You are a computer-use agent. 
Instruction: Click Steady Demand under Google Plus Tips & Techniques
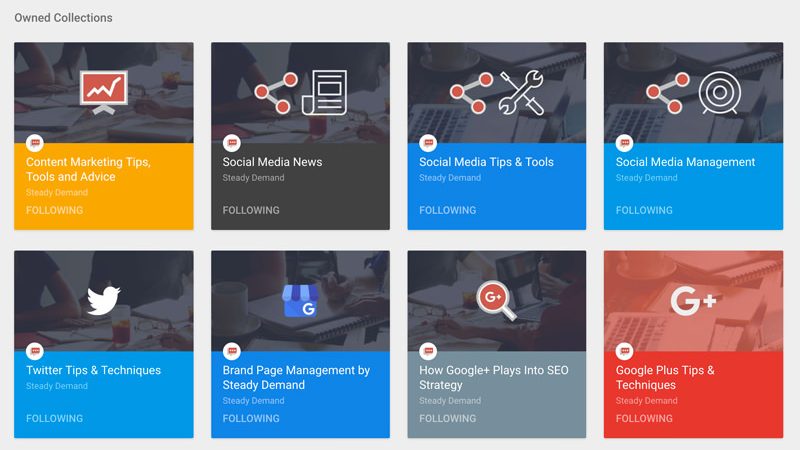click(646, 401)
